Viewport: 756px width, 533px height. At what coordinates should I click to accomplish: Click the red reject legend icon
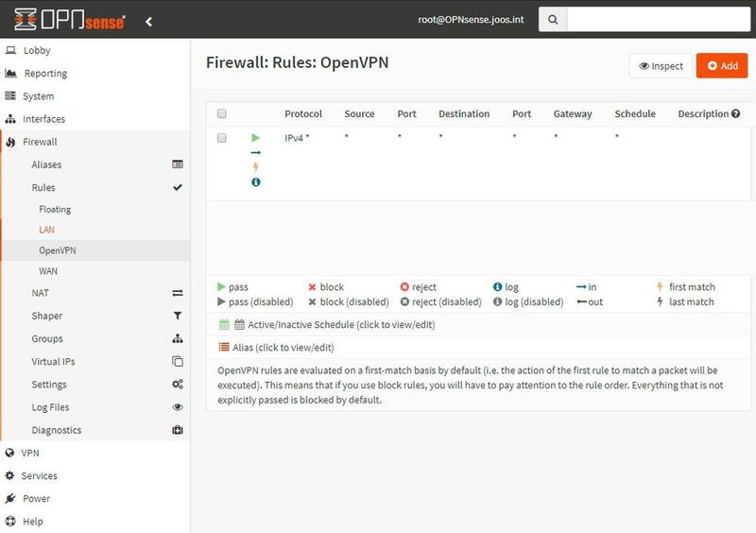[x=404, y=287]
